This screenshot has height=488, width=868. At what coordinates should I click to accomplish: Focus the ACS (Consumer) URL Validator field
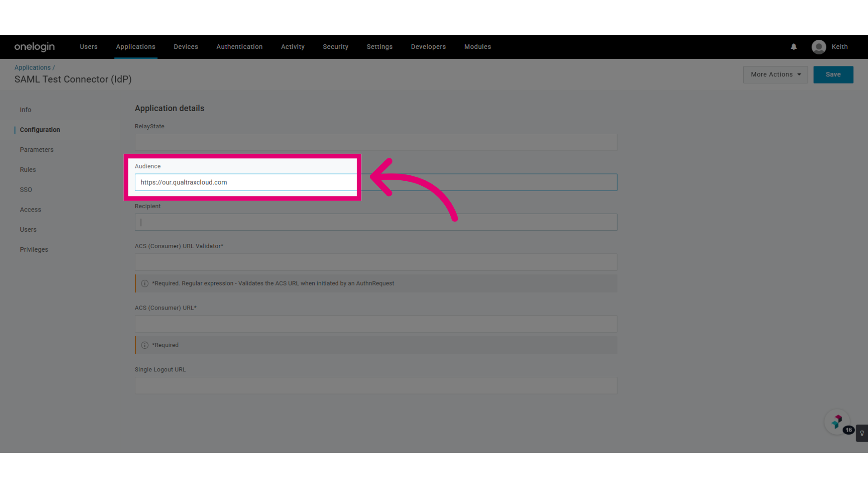pyautogui.click(x=376, y=262)
